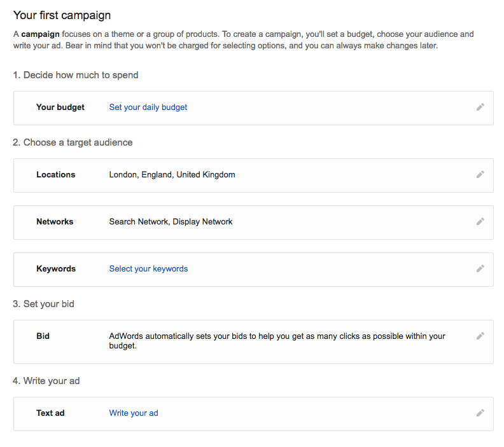The height and width of the screenshot is (447, 504).
Task: Open Keywords editor via pencil icon
Action: 480,268
